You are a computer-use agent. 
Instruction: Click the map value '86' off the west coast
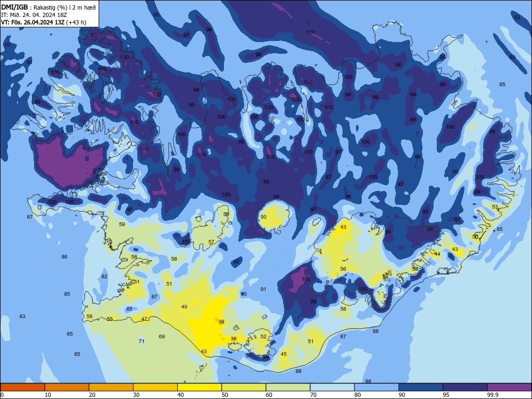point(64,257)
